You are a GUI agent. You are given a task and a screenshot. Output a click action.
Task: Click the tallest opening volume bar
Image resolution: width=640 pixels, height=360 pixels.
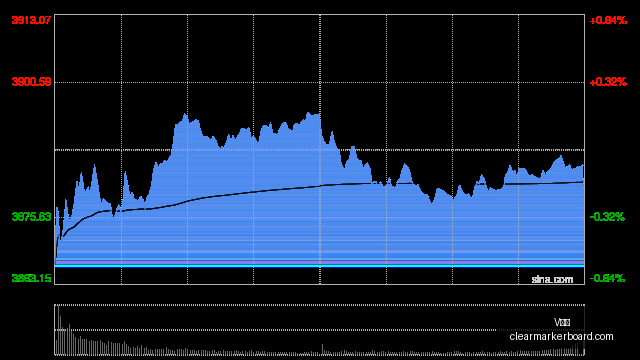58,330
